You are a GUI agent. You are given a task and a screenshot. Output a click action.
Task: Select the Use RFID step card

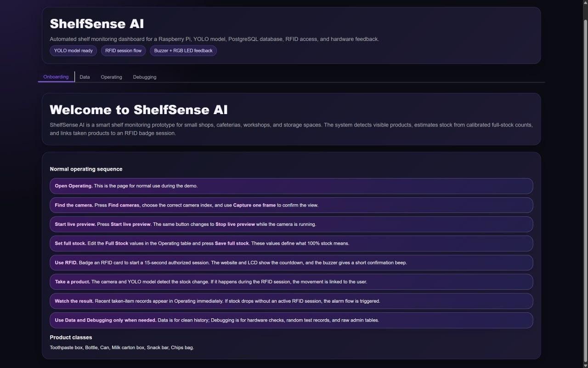(291, 263)
